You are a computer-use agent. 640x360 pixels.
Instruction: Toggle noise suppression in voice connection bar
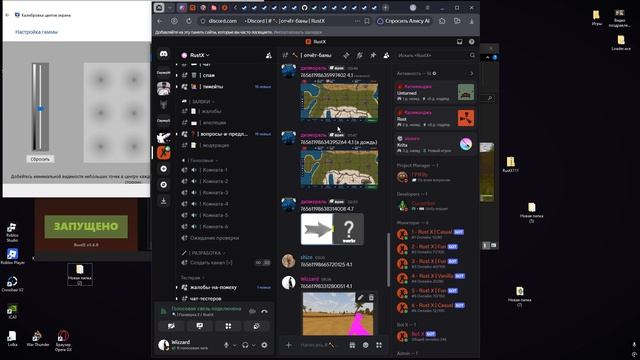tap(252, 311)
